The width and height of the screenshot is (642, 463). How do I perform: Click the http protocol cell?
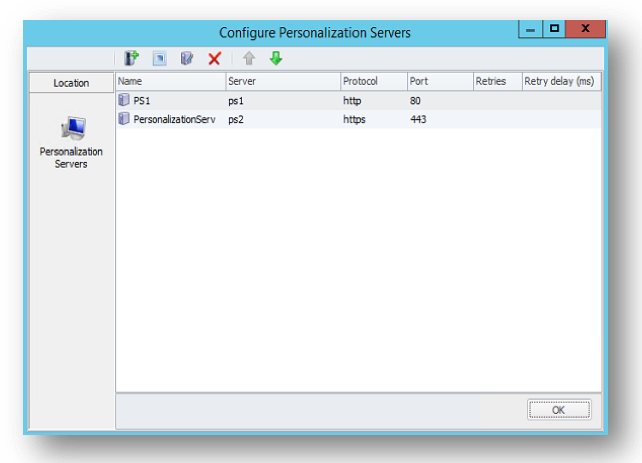click(352, 101)
